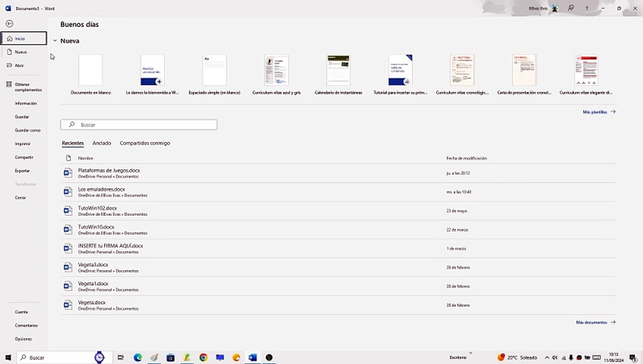Open the Exportar option

22,171
